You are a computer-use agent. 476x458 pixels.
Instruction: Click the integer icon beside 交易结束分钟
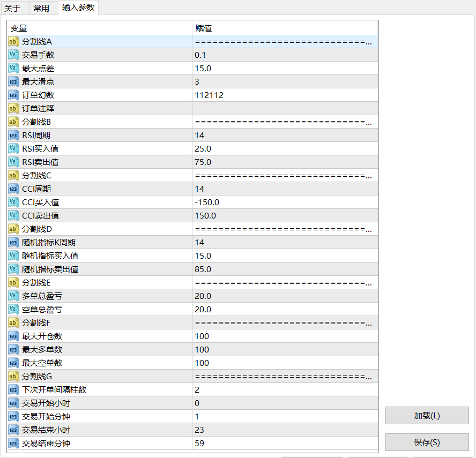14,444
